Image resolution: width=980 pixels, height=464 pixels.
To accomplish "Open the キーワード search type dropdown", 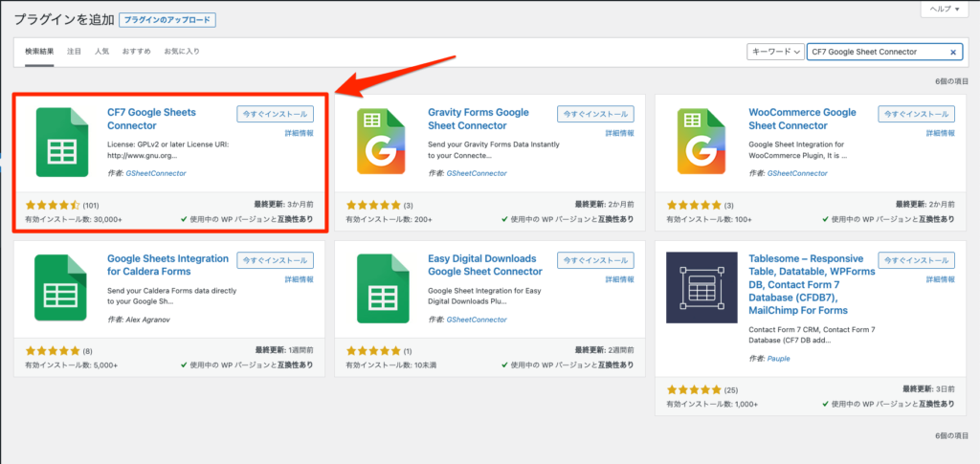I will 775,52.
